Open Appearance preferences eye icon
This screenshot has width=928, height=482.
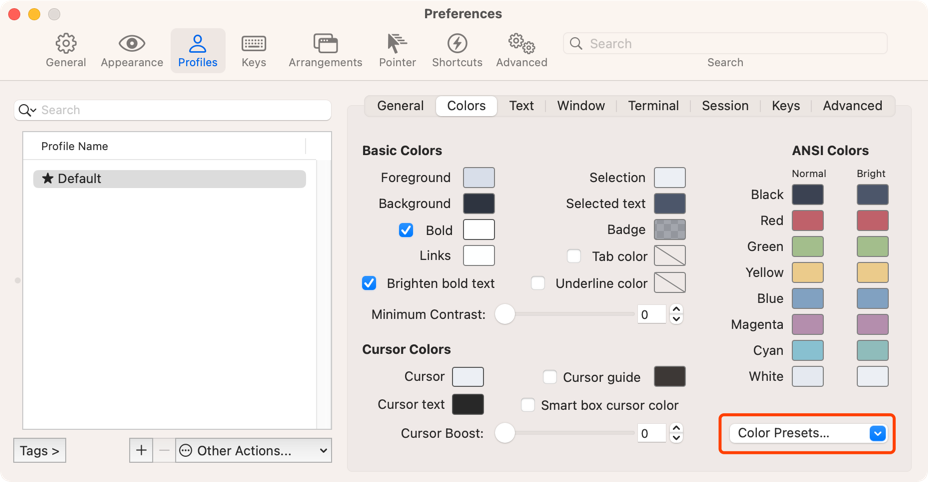131,43
